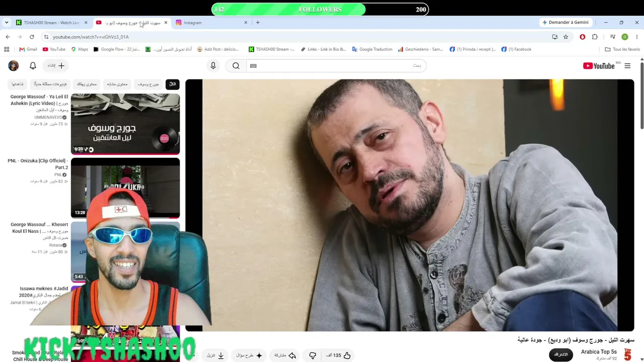Open the Extensions puzzle icon
This screenshot has height=362, width=644.
pyautogui.click(x=595, y=37)
